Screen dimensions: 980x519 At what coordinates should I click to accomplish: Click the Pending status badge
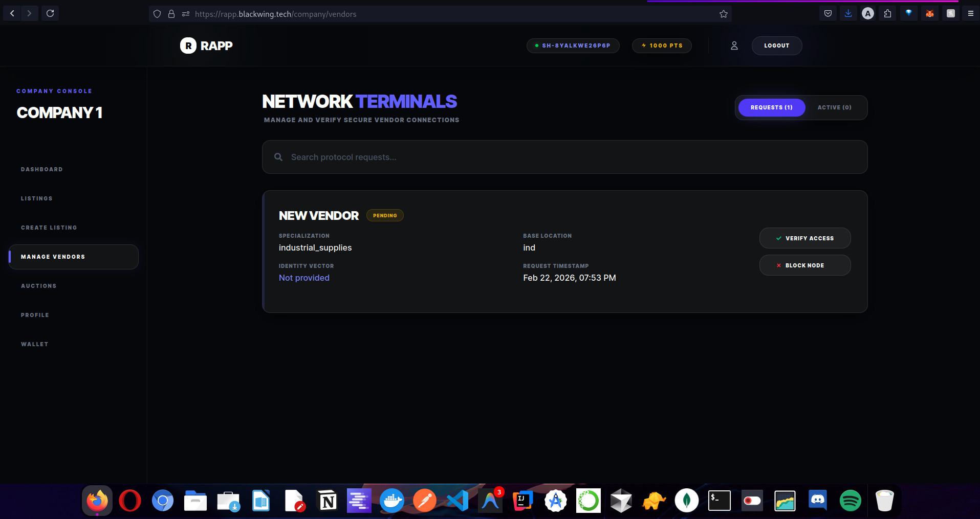(x=385, y=216)
